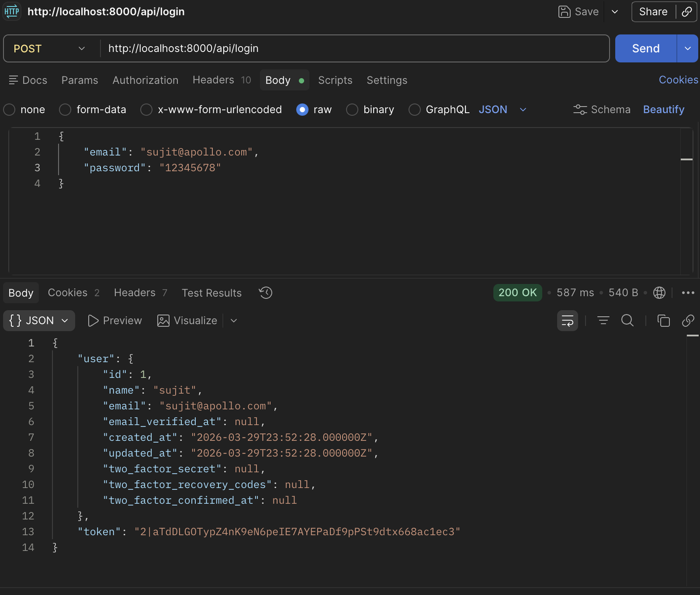The width and height of the screenshot is (700, 595).
Task: Click the network globe icon
Action: click(x=660, y=293)
